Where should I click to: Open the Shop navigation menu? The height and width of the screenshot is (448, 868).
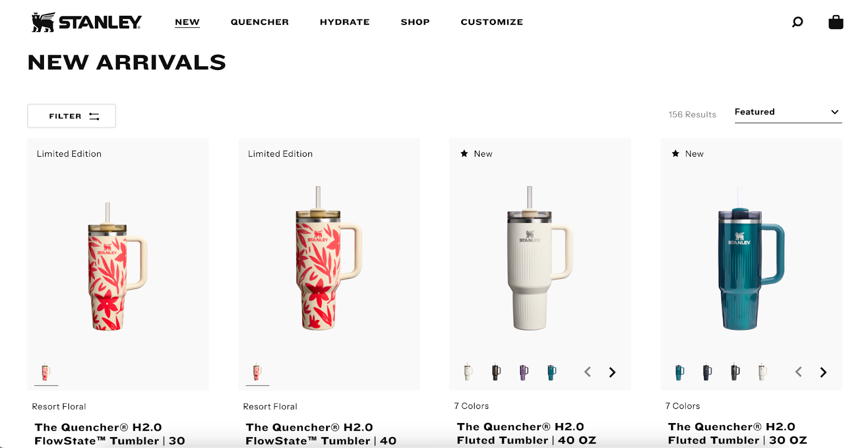[x=415, y=22]
